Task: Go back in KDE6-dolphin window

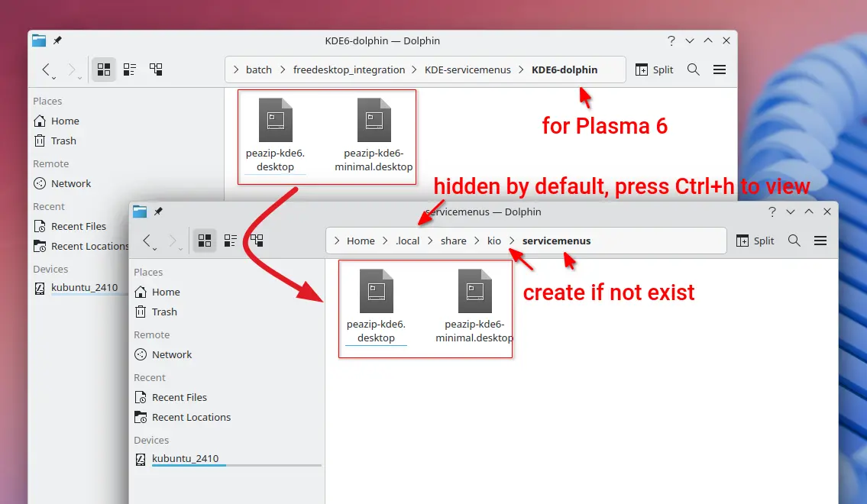Action: (47, 69)
